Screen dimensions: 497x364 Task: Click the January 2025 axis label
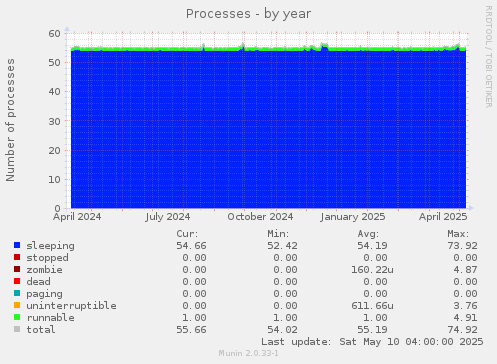tap(353, 217)
